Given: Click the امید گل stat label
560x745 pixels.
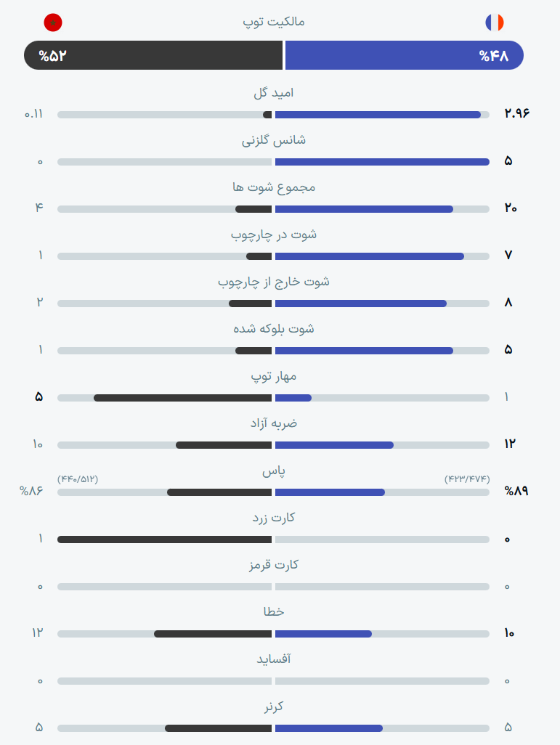Looking at the screenshot, I should click(274, 93).
